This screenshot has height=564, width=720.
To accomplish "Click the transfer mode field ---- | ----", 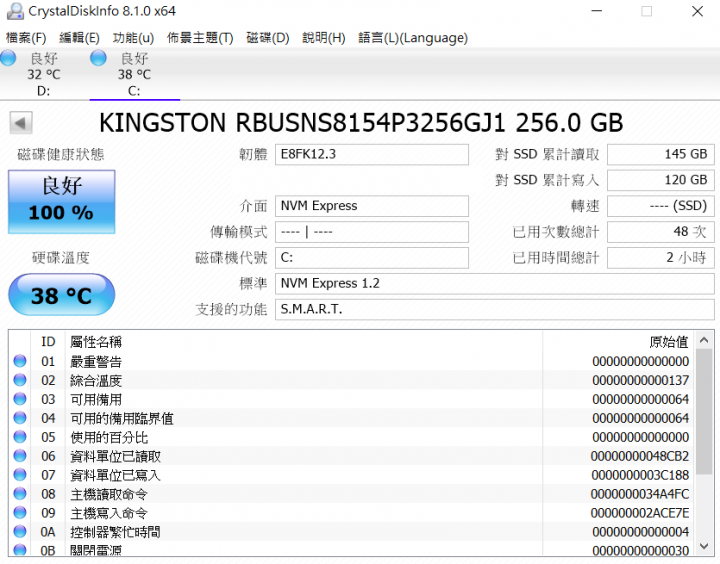I will [x=371, y=231].
